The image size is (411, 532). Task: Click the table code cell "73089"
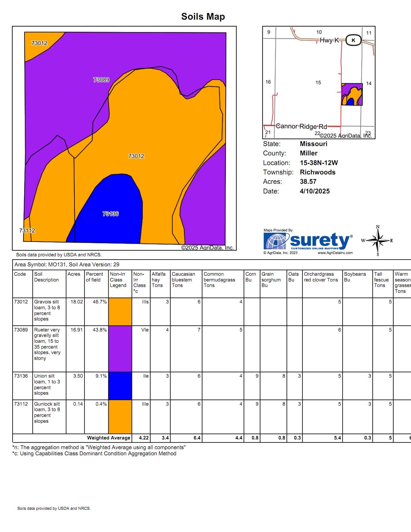coord(21,330)
